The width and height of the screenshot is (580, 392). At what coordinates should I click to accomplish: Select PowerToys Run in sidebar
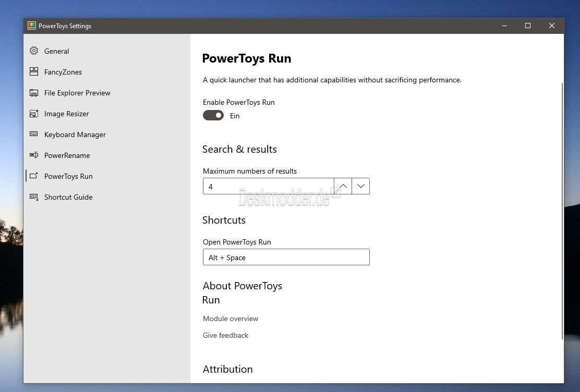pyautogui.click(x=107, y=176)
